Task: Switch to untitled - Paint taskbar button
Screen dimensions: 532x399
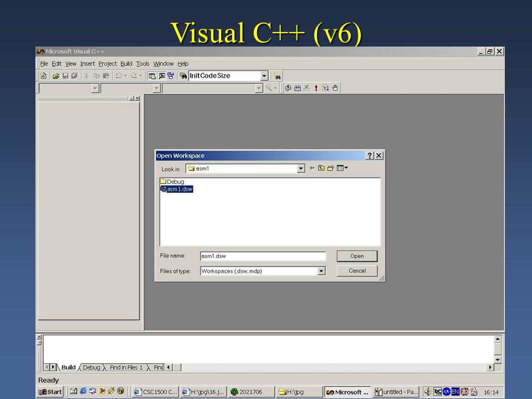Action: [396, 392]
